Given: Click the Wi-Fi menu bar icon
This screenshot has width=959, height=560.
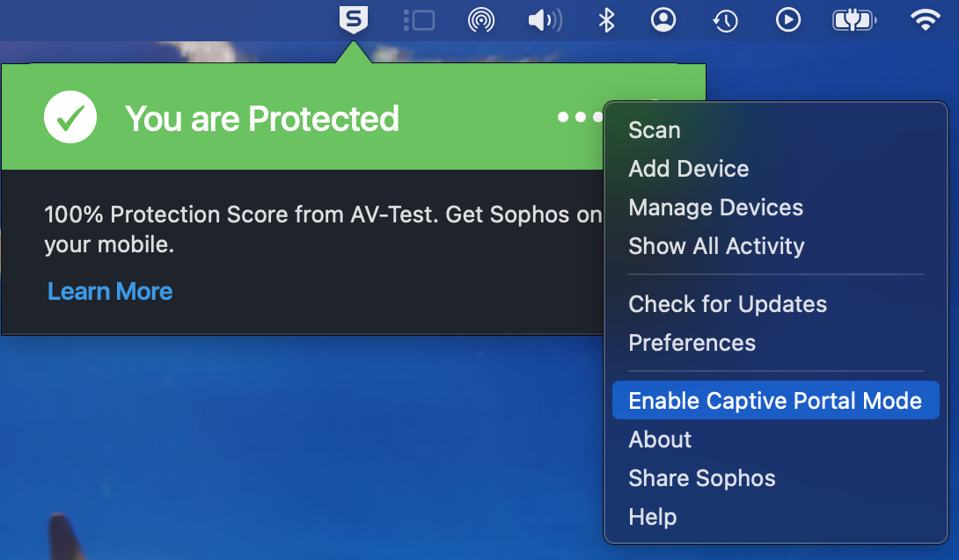Looking at the screenshot, I should pos(925,19).
